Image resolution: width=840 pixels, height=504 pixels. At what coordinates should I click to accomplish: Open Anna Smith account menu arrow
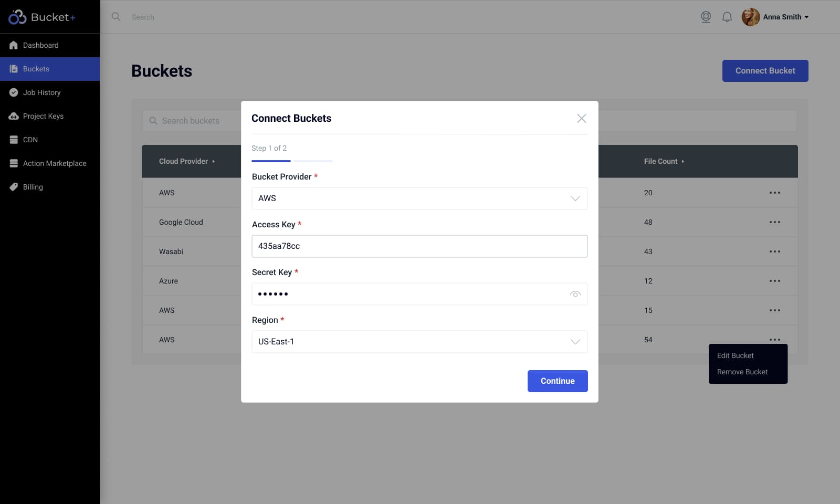(806, 17)
